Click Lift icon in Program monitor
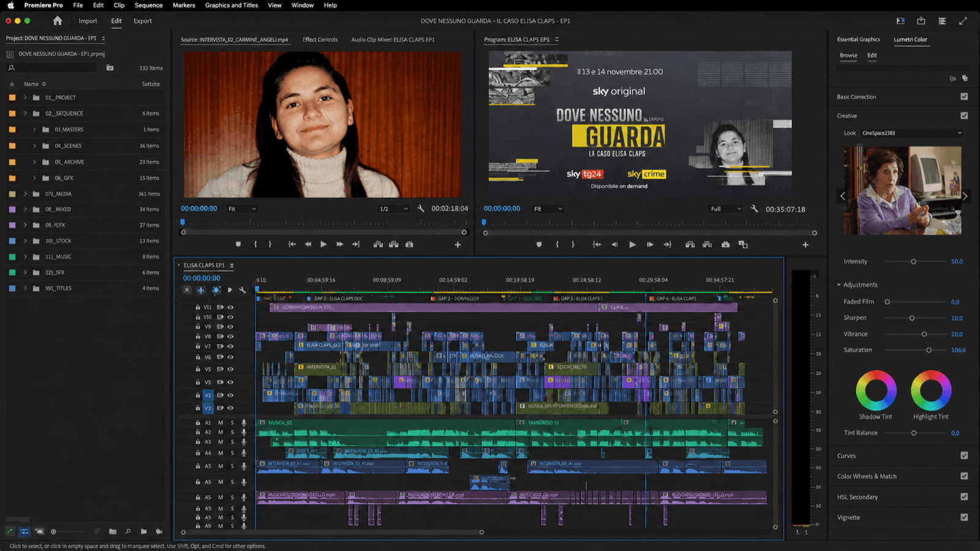The width and height of the screenshot is (980, 551). (x=690, y=244)
